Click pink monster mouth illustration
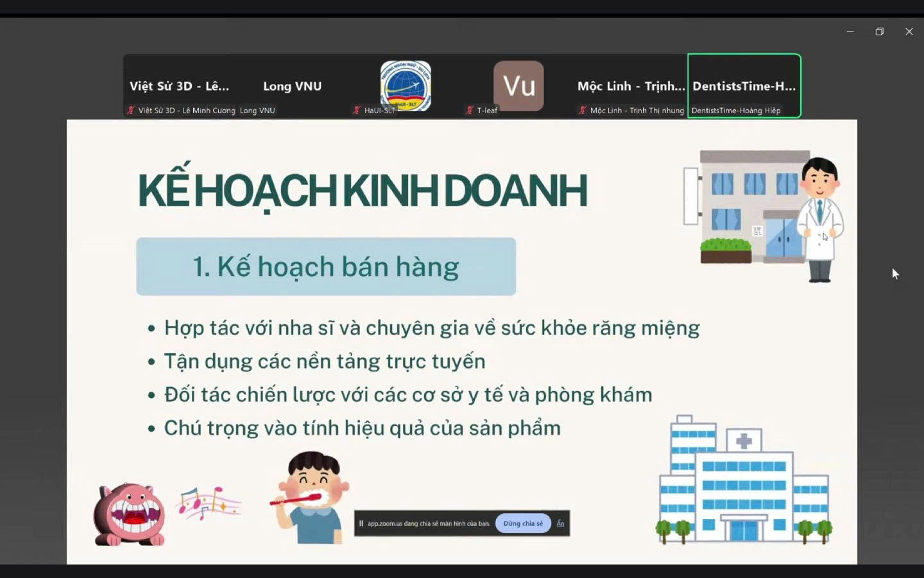 click(129, 514)
